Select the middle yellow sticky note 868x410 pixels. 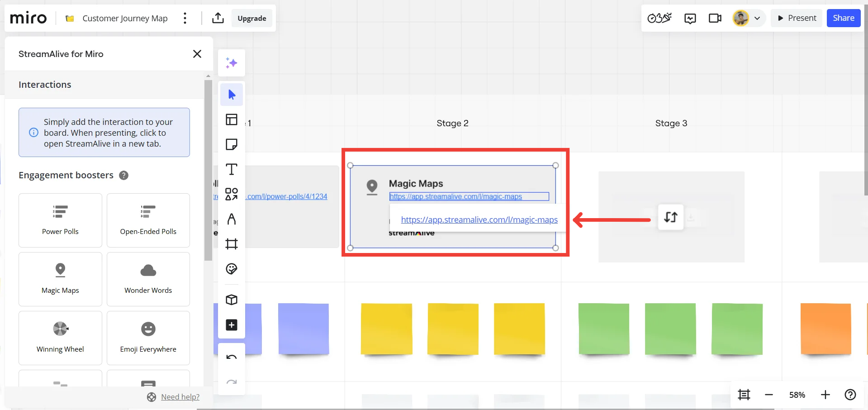(453, 329)
